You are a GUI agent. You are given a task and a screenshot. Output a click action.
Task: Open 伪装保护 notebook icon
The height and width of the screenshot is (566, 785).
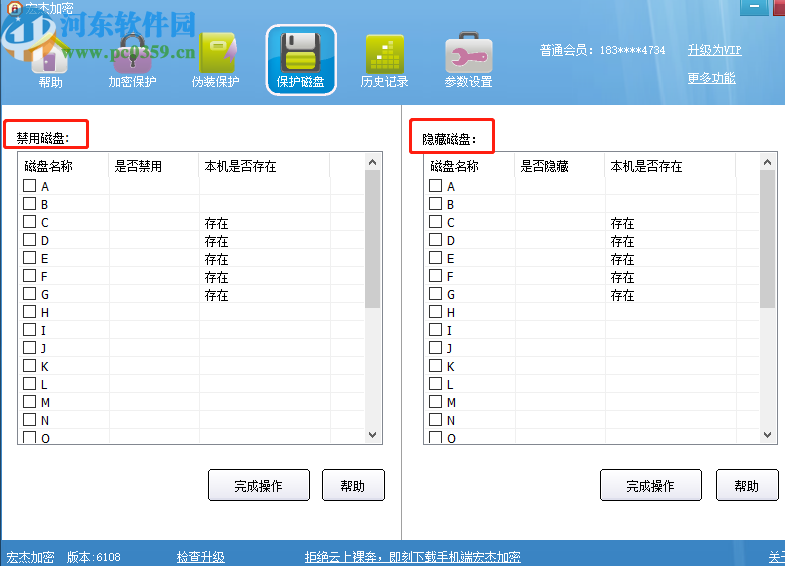[x=216, y=59]
